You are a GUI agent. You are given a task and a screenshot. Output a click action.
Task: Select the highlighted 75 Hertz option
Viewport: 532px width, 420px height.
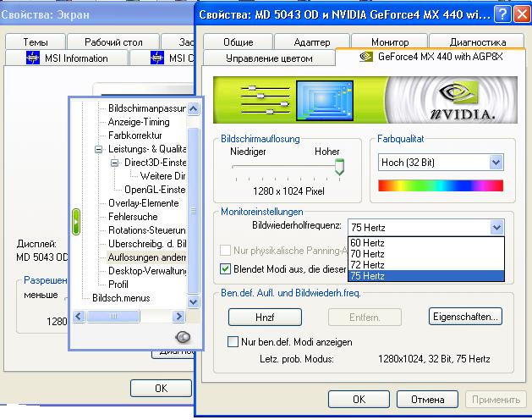point(426,275)
